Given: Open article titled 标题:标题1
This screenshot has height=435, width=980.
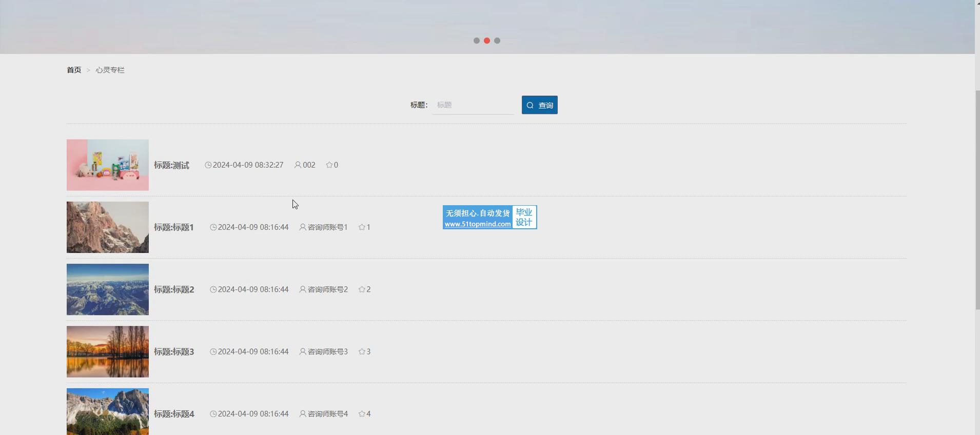Looking at the screenshot, I should 174,227.
